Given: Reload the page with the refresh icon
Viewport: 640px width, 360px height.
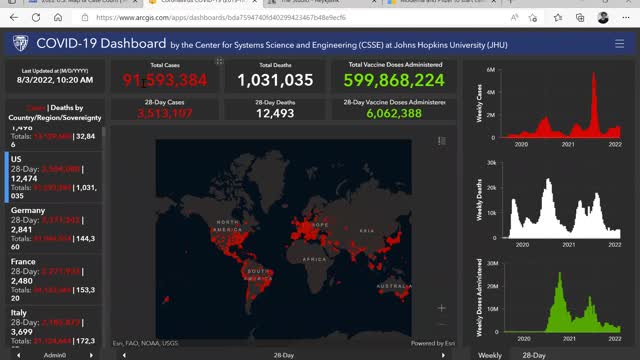Looking at the screenshot, I should point(36,18).
